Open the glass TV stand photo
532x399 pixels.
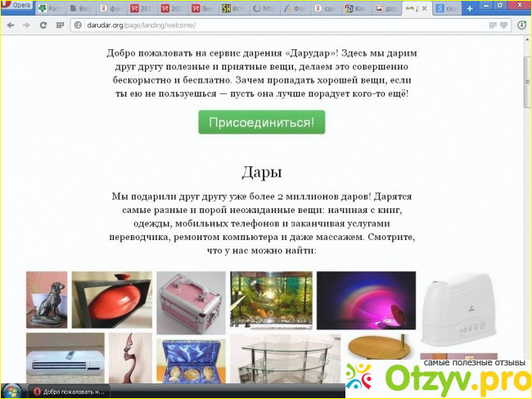tap(284, 360)
